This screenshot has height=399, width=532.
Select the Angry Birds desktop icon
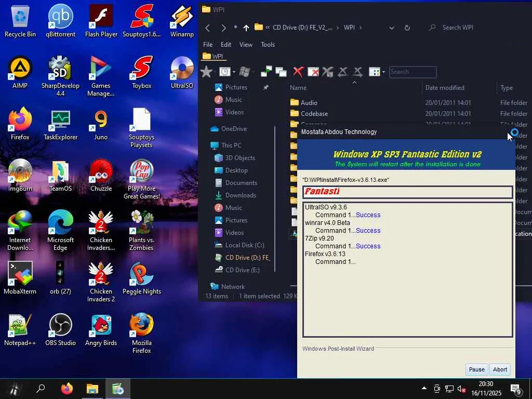101,329
